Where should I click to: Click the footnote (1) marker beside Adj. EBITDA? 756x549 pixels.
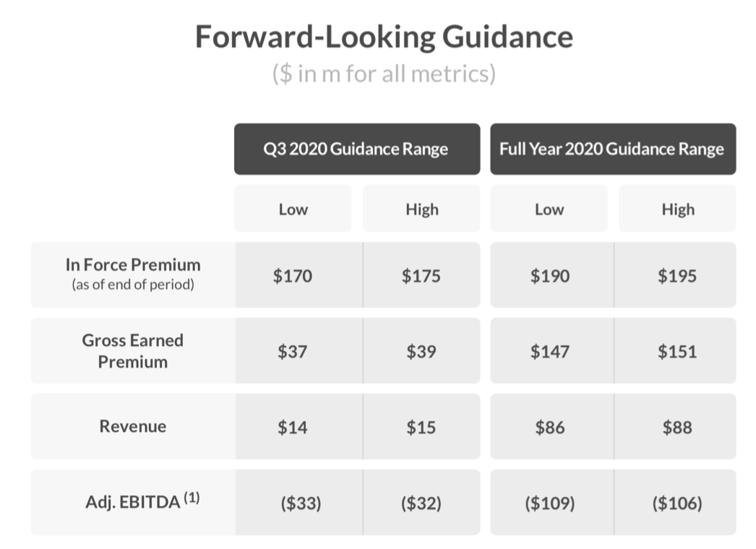click(192, 497)
